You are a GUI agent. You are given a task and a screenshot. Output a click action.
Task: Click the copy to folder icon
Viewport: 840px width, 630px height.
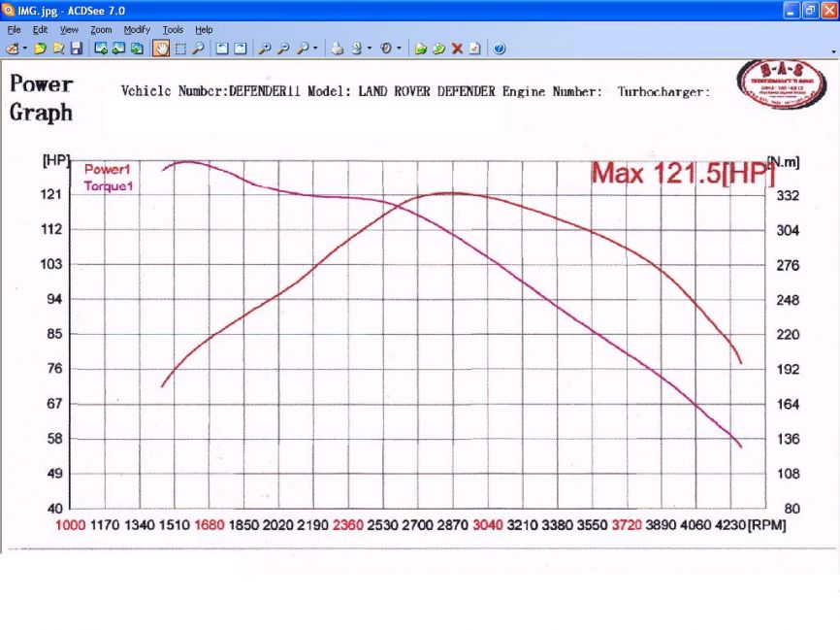438,49
